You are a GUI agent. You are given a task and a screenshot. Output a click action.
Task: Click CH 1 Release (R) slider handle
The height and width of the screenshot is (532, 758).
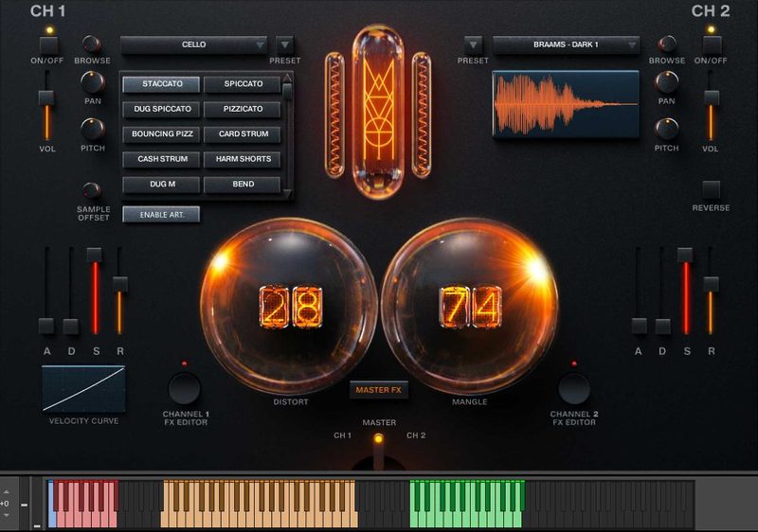tap(119, 284)
